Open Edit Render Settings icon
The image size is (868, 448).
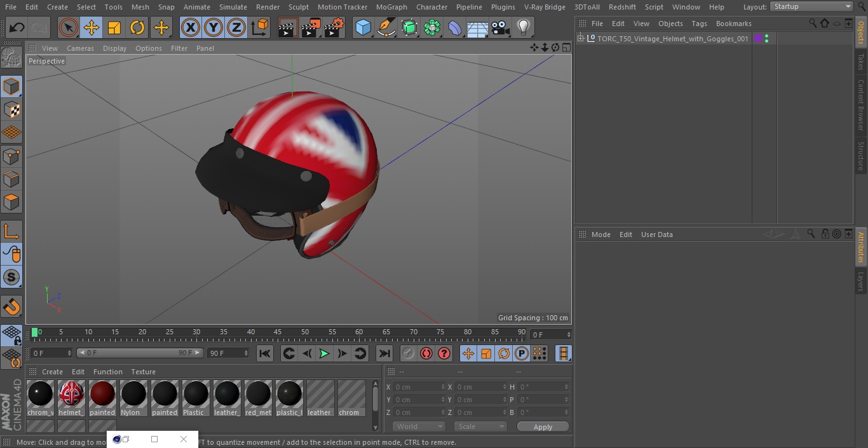(334, 27)
